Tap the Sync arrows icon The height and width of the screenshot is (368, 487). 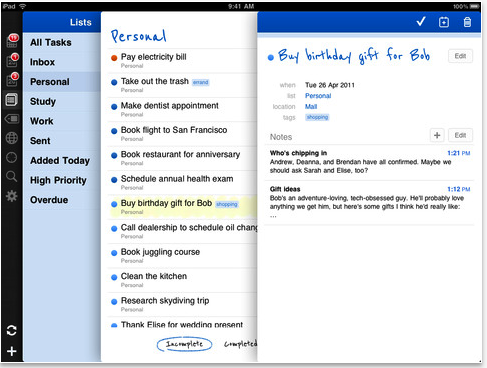(12, 331)
